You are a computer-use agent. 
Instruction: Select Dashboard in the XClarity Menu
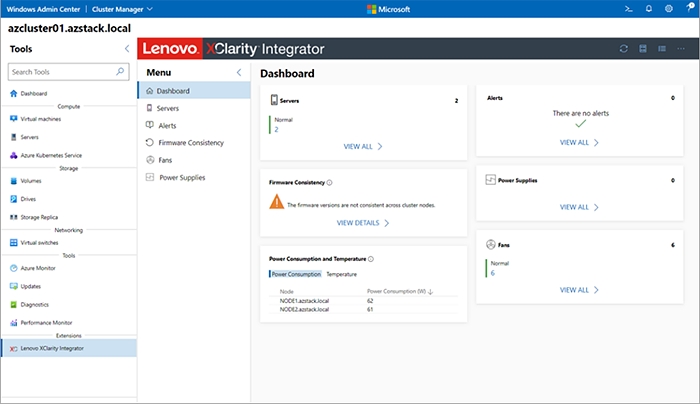(194, 91)
